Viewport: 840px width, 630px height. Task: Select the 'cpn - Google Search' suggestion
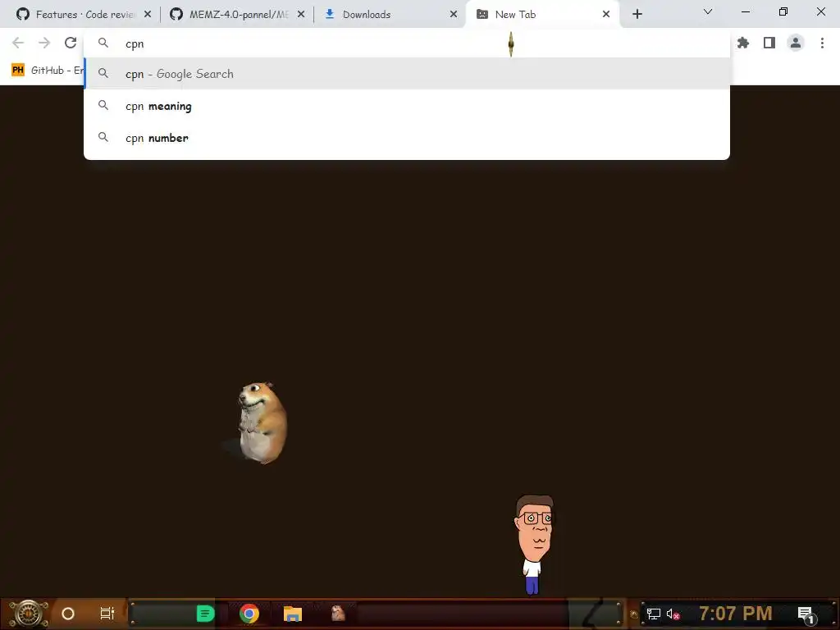[x=407, y=74]
